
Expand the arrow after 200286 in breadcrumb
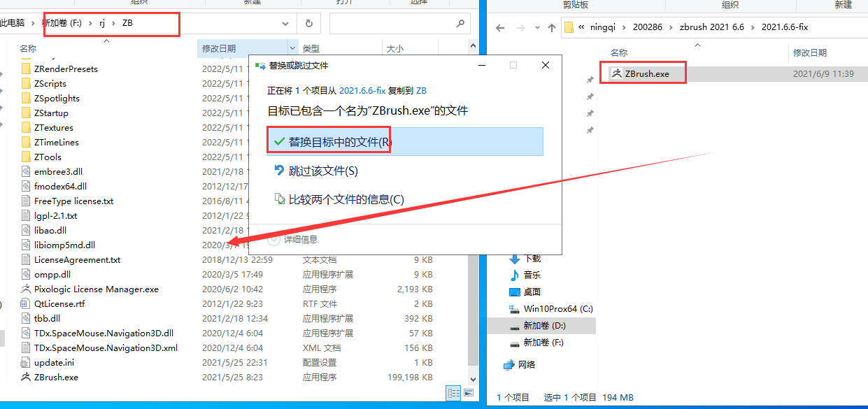(x=671, y=27)
